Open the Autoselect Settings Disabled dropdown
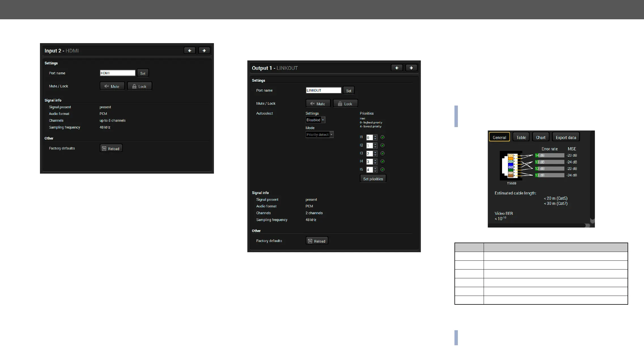This screenshot has height=362, width=644. [x=315, y=120]
